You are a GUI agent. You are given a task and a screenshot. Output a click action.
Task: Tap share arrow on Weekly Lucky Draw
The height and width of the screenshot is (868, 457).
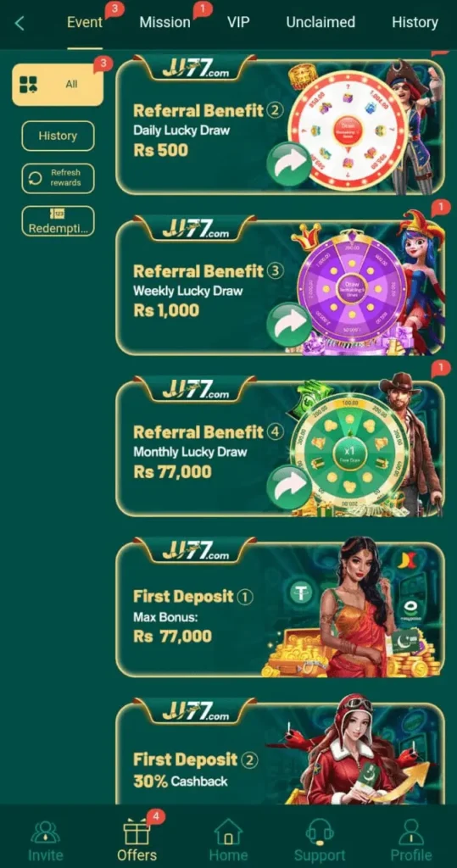(x=288, y=325)
